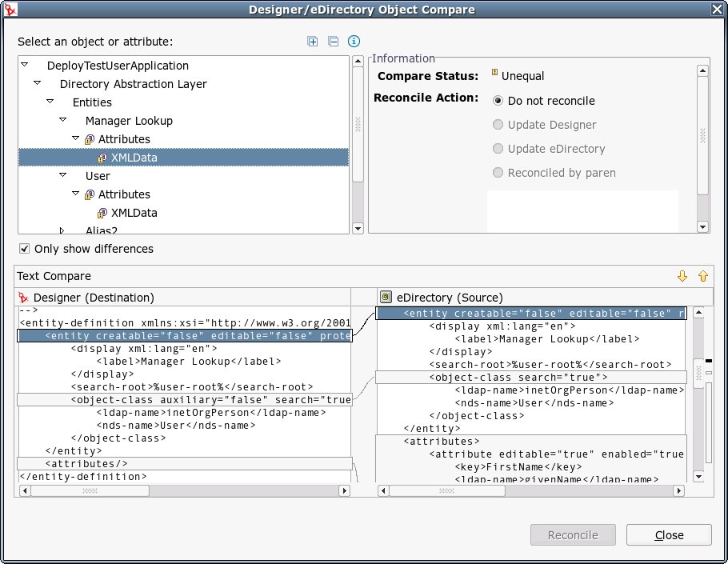This screenshot has width=728, height=564.
Task: Click icon beside Manager Lookup Attributes
Action: 90,139
